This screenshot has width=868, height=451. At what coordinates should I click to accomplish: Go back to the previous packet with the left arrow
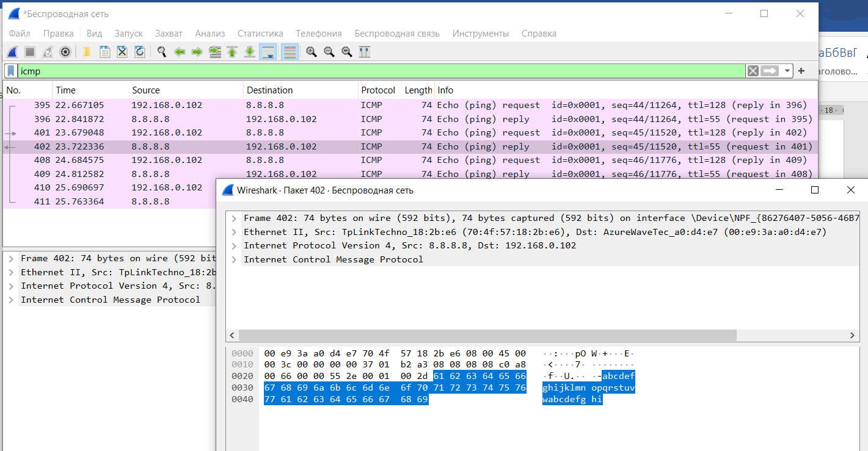point(180,52)
